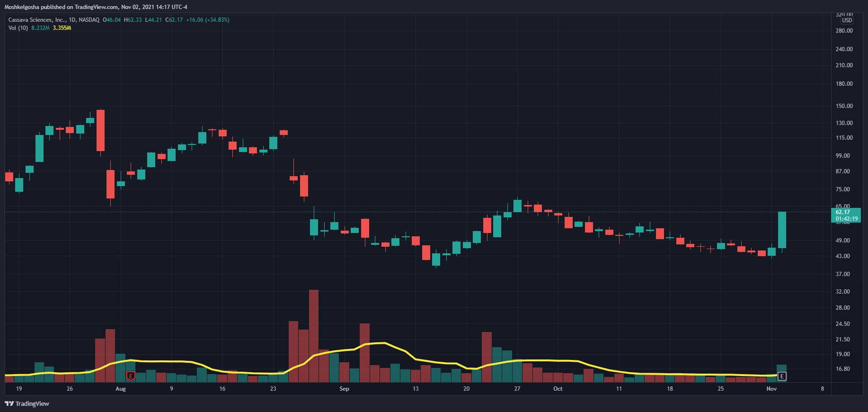Click the 01:42:19 bar countdown timer

(847, 219)
